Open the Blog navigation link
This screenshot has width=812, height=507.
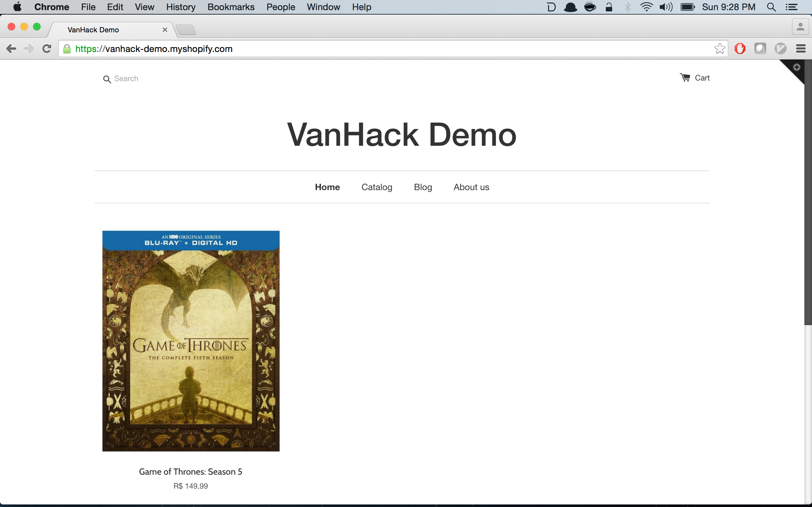click(x=423, y=187)
